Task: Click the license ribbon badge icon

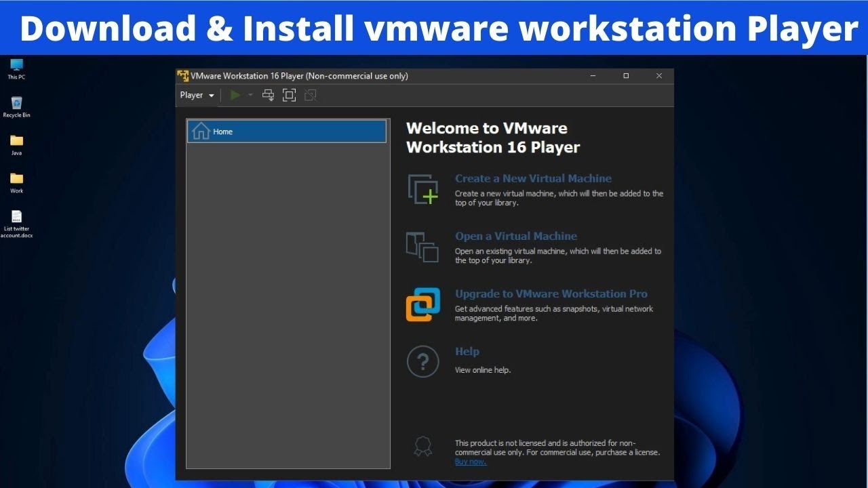Action: pos(422,446)
